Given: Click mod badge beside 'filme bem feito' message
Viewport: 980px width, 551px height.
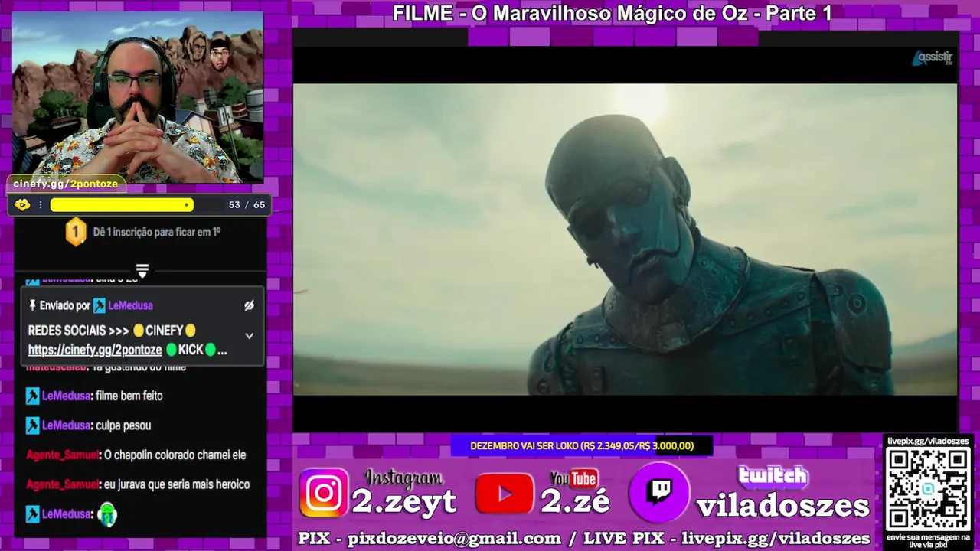Looking at the screenshot, I should 32,396.
